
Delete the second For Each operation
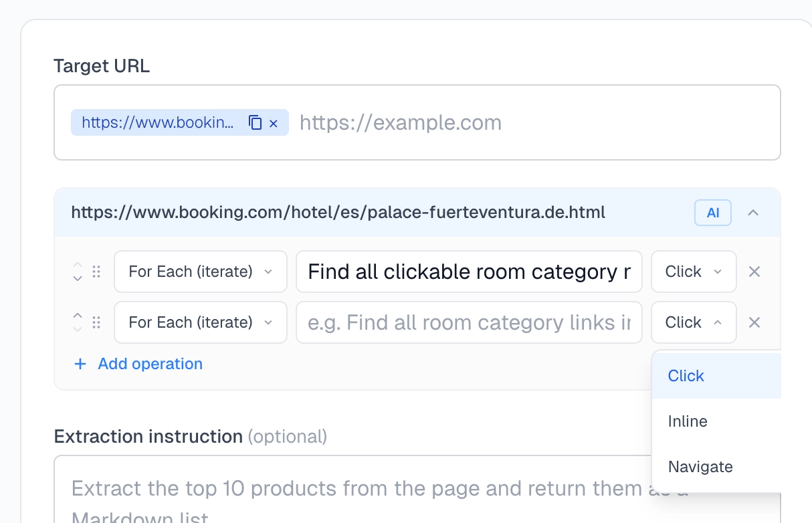tap(754, 322)
